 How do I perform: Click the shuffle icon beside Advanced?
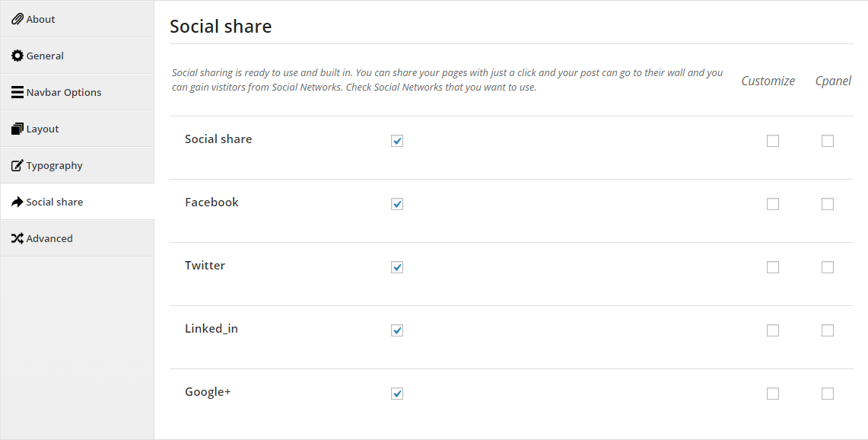(17, 239)
